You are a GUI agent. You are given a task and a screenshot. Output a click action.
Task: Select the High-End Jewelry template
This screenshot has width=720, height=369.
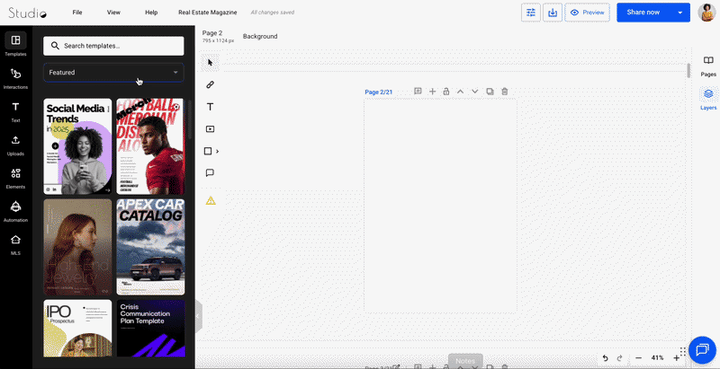[x=78, y=247]
